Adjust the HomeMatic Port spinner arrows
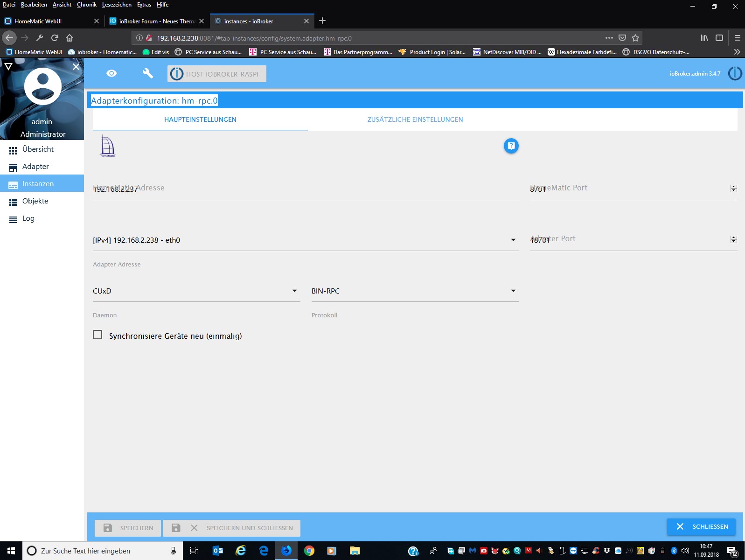This screenshot has height=560, width=745. pos(733,189)
